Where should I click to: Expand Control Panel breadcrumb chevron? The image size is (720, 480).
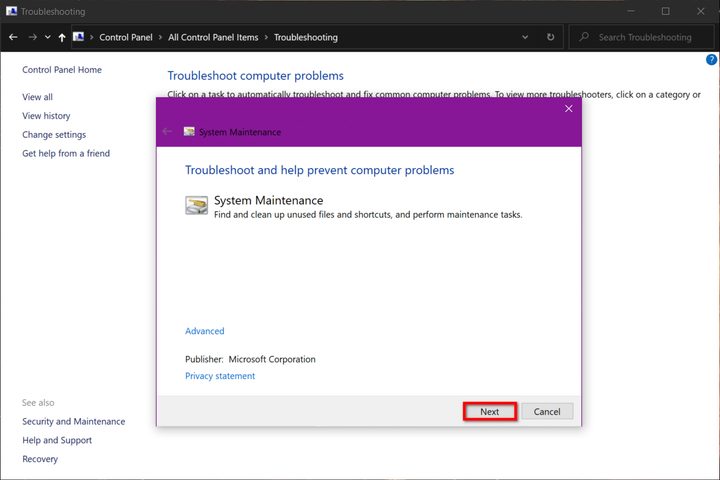160,37
